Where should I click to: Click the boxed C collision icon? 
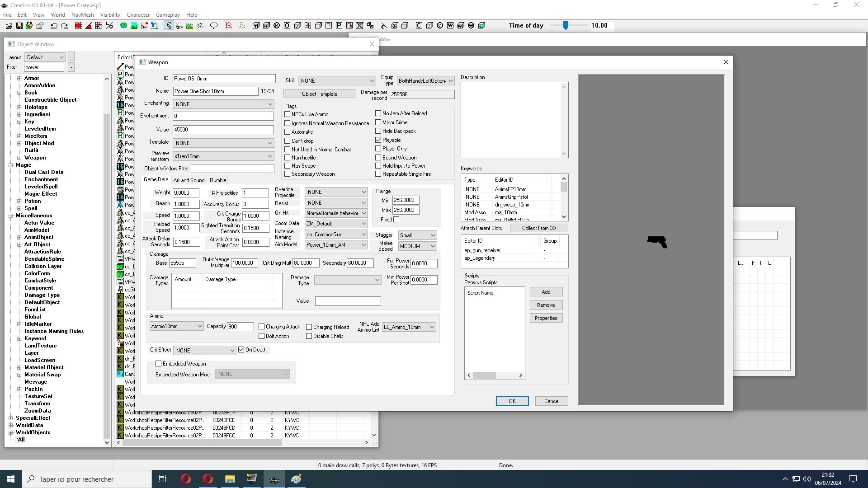(419, 26)
